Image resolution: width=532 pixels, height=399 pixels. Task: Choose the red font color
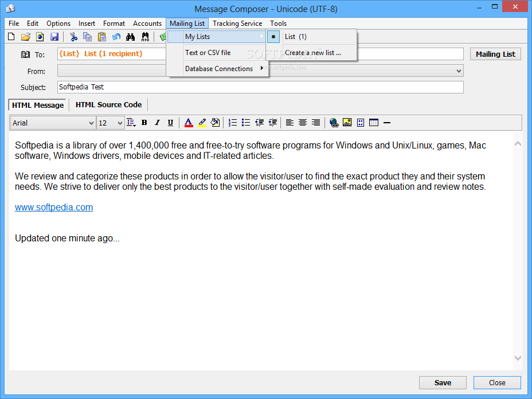point(189,123)
